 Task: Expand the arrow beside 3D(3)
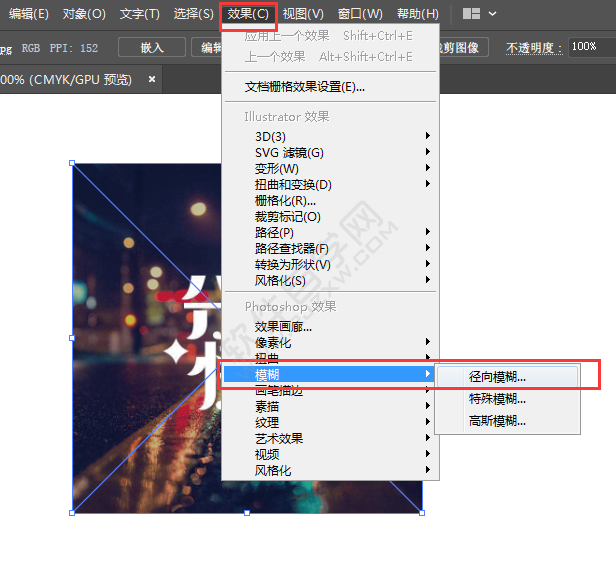point(428,136)
